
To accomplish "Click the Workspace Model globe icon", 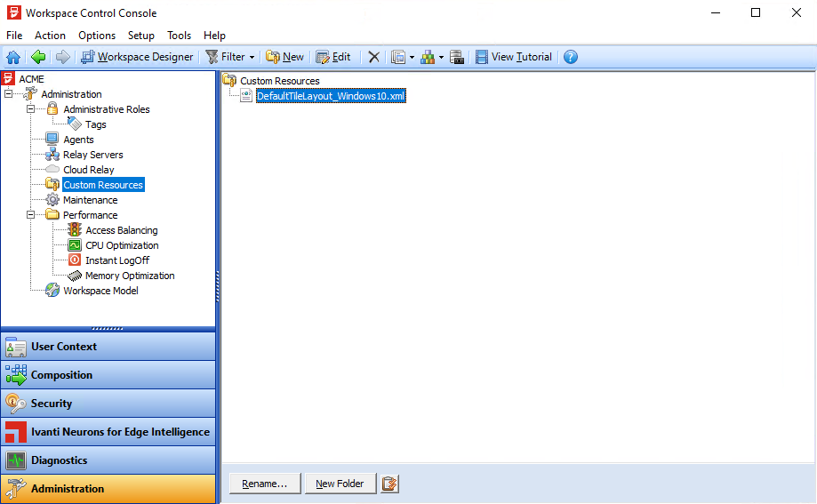I will click(52, 291).
